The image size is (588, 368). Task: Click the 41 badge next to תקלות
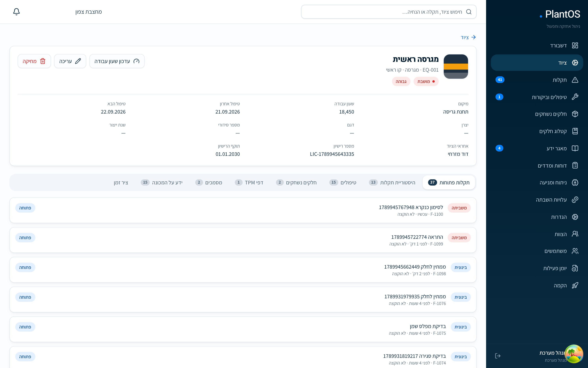click(x=500, y=80)
